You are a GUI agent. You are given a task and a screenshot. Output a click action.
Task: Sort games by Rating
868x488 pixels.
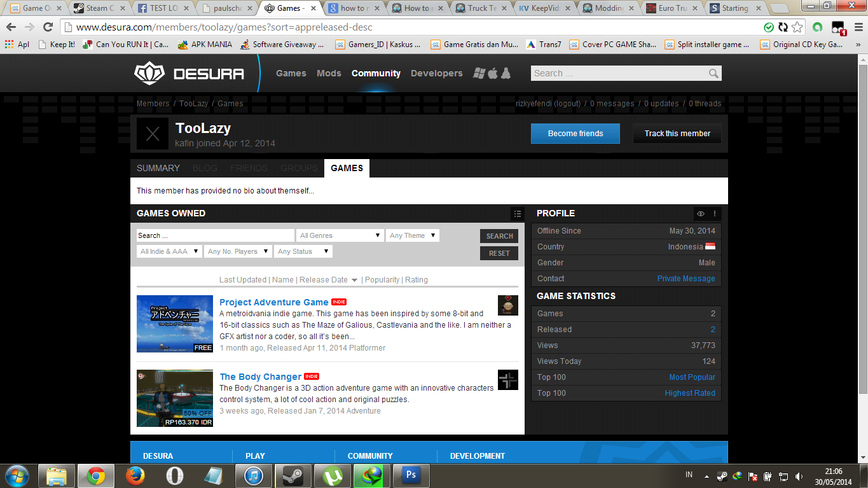point(417,280)
